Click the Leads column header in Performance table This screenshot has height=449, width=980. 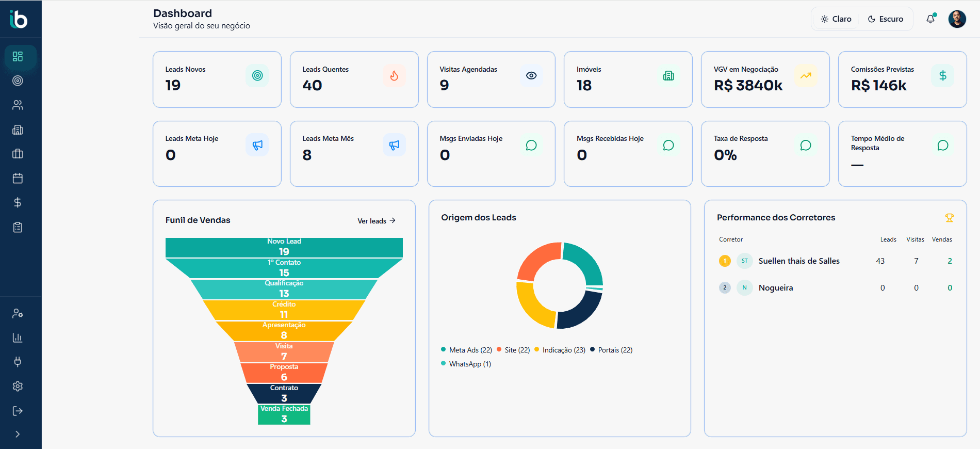pos(888,239)
